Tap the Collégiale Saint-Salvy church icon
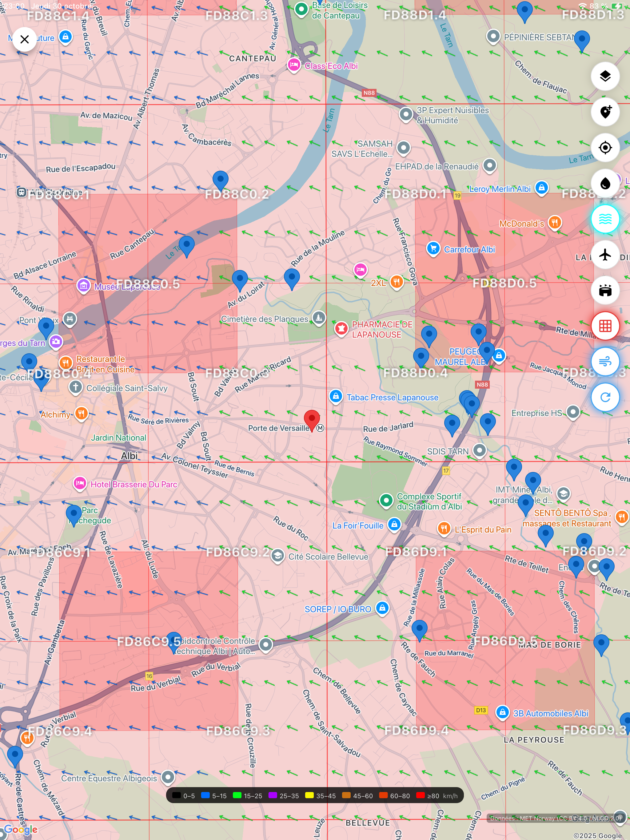630x840 pixels. click(x=76, y=387)
